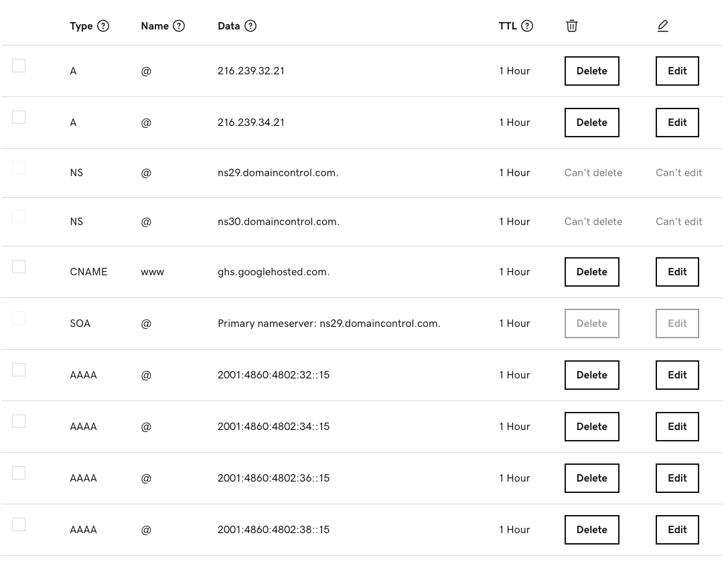Click ghs.googlehosted.com. data cell

273,272
